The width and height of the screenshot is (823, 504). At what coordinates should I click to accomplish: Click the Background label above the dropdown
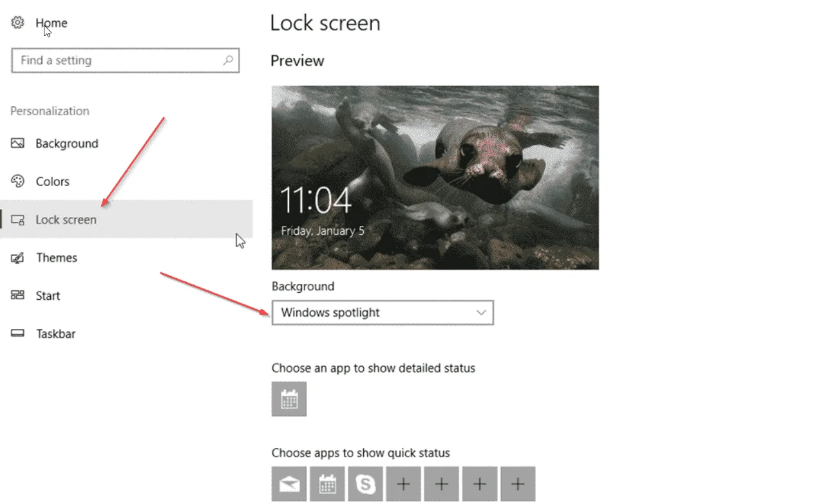click(x=303, y=286)
